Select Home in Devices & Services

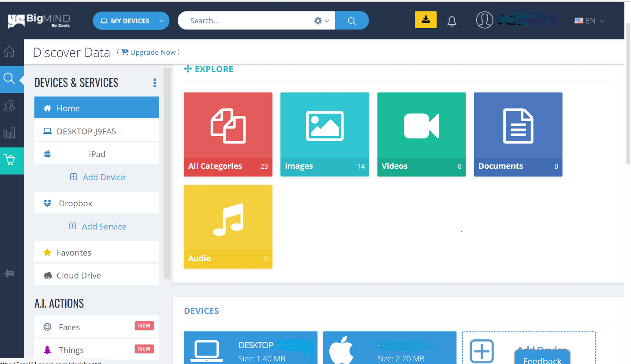click(x=97, y=108)
